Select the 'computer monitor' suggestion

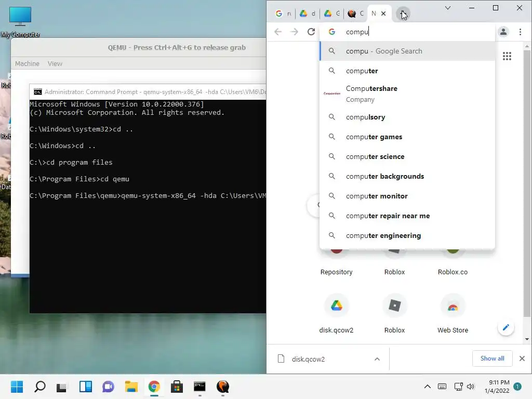pyautogui.click(x=407, y=196)
